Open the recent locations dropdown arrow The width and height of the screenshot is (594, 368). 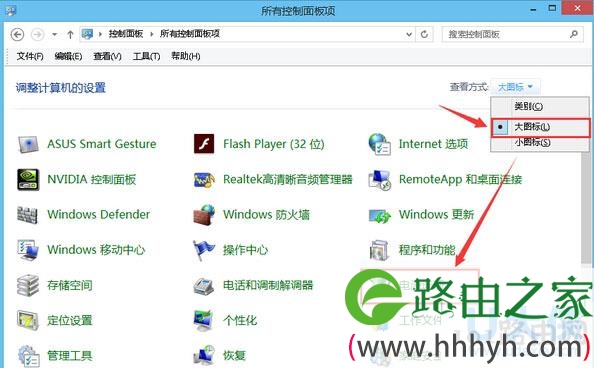(x=55, y=34)
